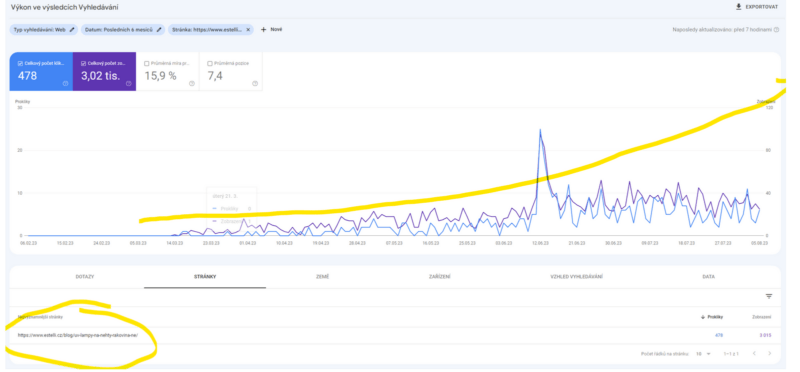Open help icon on 478 clicks card
The height and width of the screenshot is (372, 800).
click(65, 83)
